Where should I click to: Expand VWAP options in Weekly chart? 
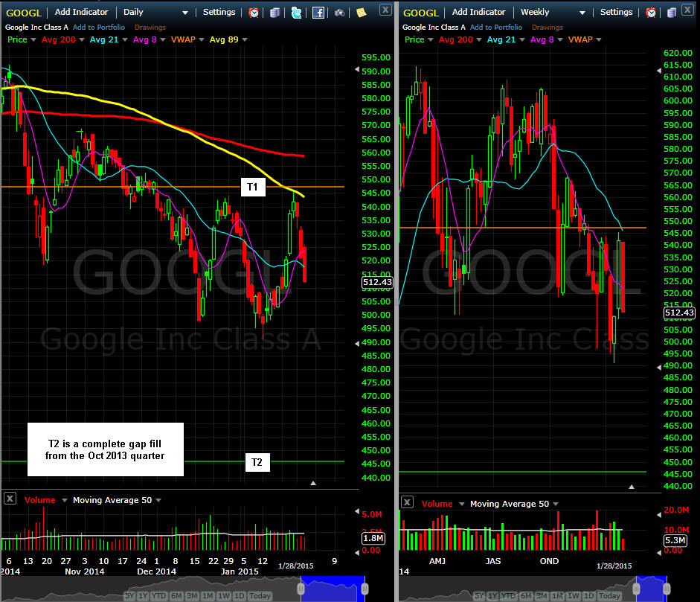pyautogui.click(x=599, y=39)
